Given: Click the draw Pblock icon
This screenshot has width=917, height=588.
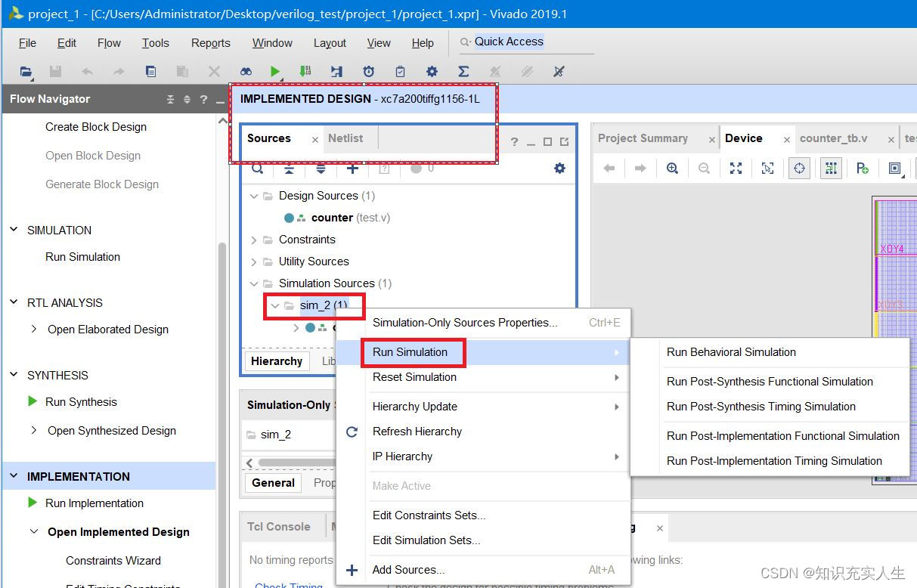Looking at the screenshot, I should click(x=863, y=169).
